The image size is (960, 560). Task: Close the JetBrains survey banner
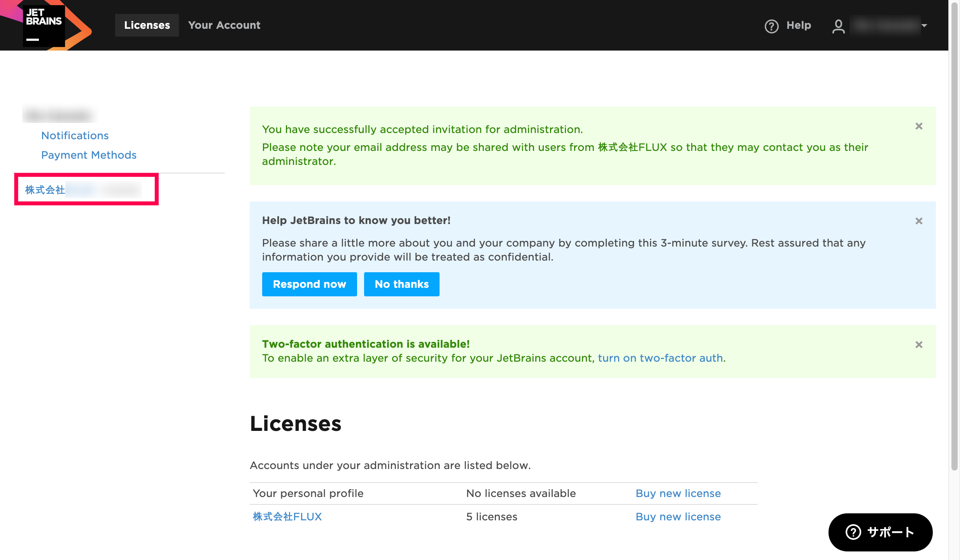pyautogui.click(x=919, y=221)
